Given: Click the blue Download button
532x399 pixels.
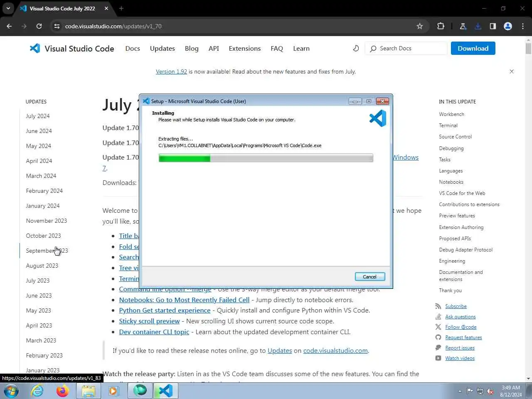Looking at the screenshot, I should pyautogui.click(x=473, y=48).
